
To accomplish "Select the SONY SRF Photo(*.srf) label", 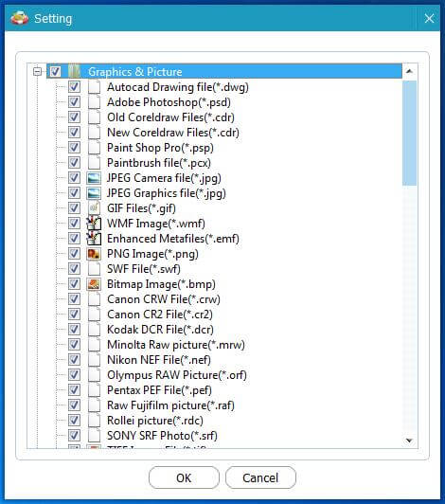I will (x=162, y=436).
